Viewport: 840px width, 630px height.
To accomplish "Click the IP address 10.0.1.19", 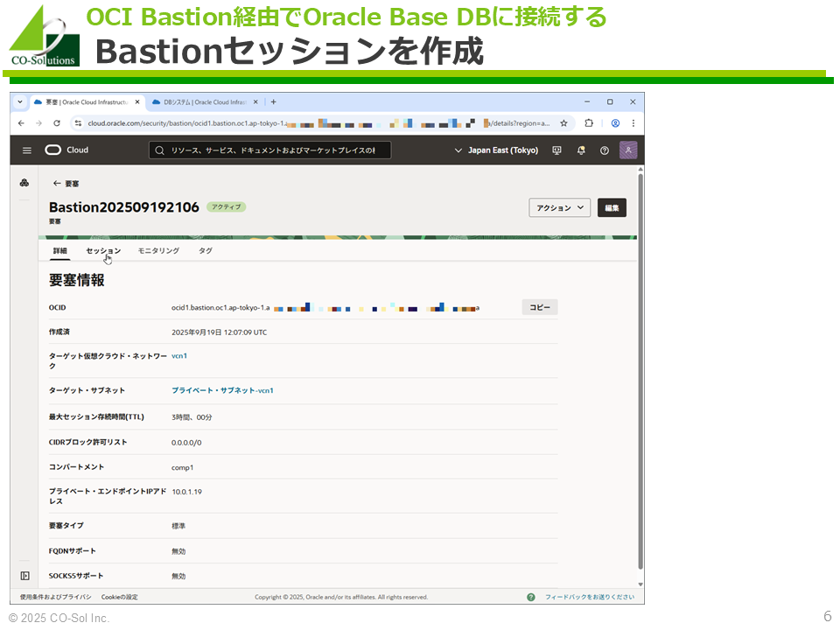I will [x=187, y=492].
